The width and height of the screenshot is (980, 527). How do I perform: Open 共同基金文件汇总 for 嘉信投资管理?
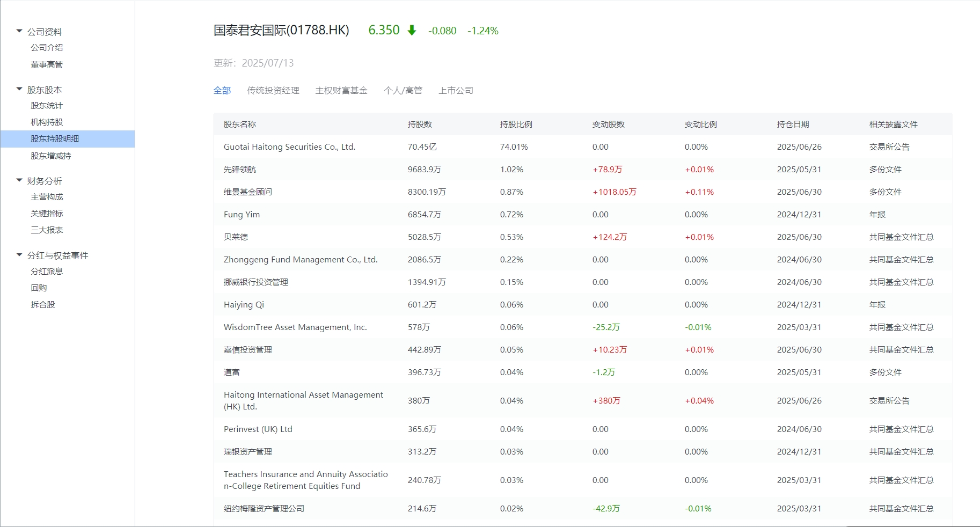tap(902, 350)
